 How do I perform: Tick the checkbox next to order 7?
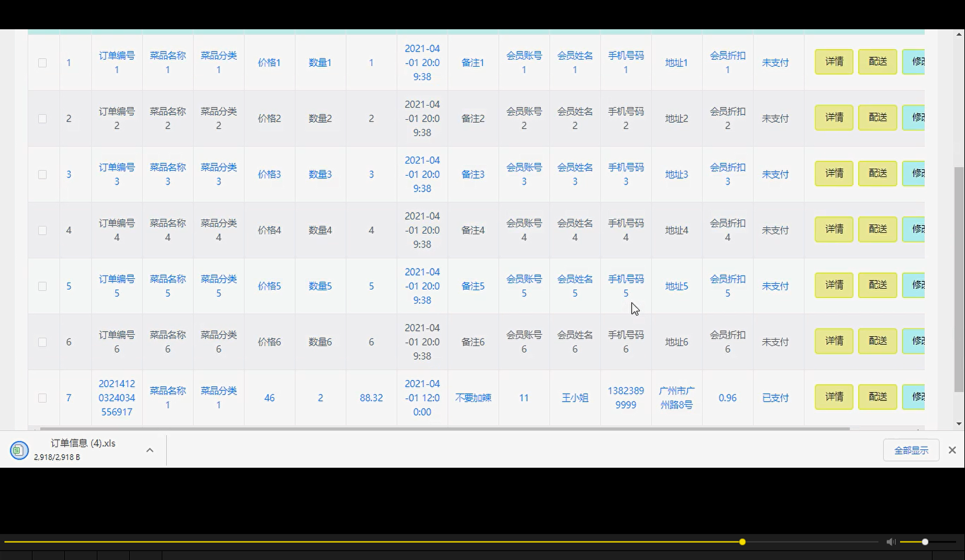click(x=43, y=397)
